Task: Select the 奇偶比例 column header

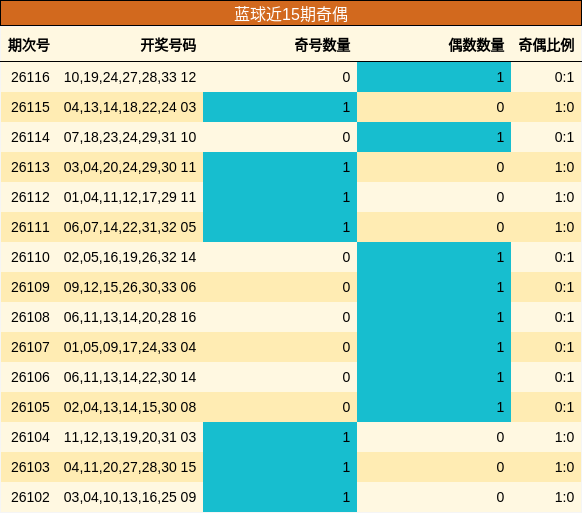Action: 546,45
